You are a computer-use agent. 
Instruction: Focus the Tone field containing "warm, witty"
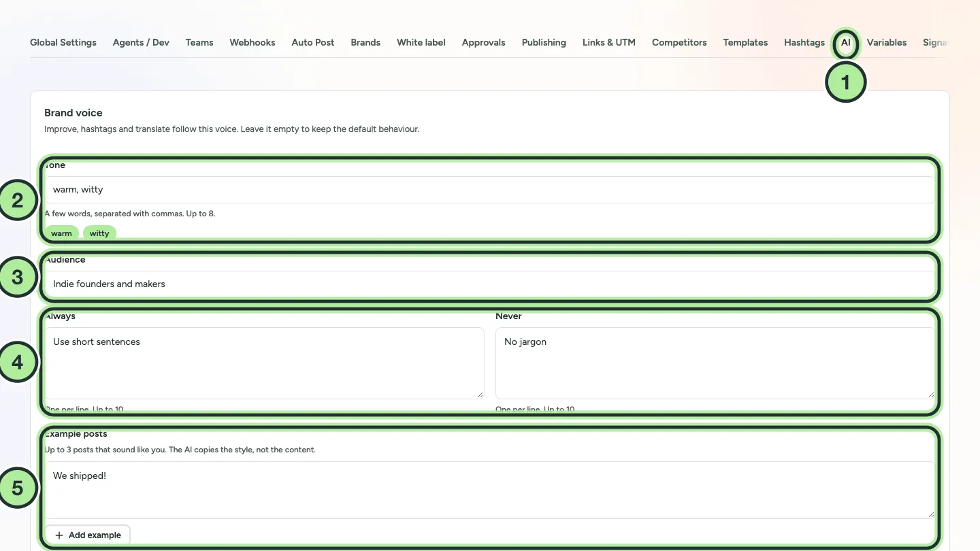pyautogui.click(x=490, y=190)
